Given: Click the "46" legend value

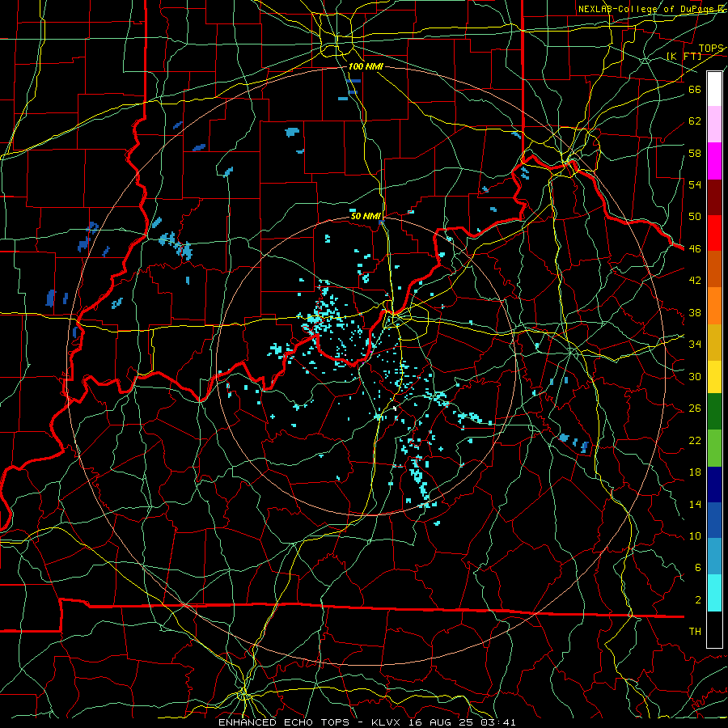Looking at the screenshot, I should coord(695,249).
